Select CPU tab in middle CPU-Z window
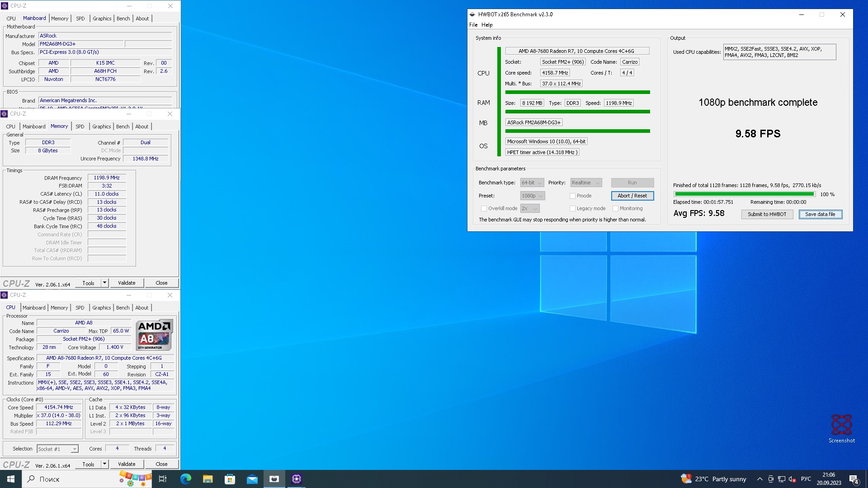The image size is (868, 488). point(11,127)
